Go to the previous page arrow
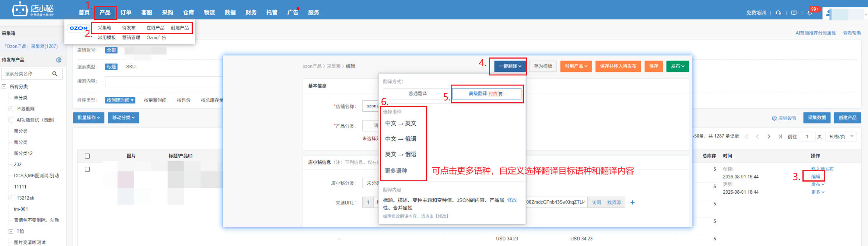The width and height of the screenshot is (868, 246). coord(758,136)
